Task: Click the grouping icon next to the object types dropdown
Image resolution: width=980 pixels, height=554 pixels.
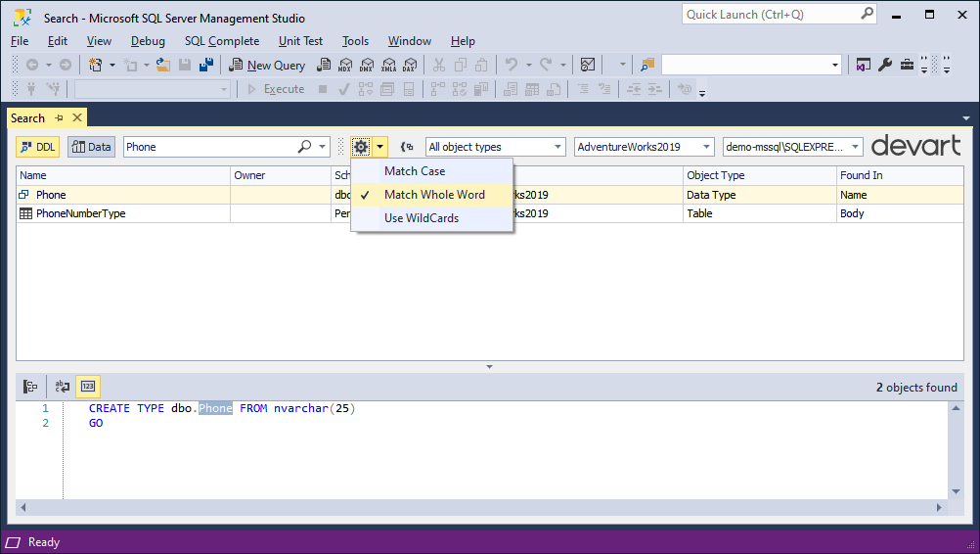Action: [407, 147]
